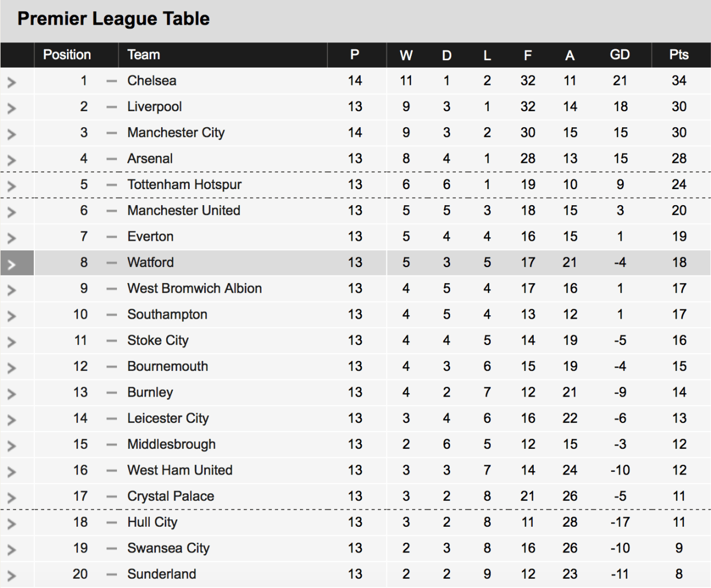Viewport: 711px width, 588px height.
Task: Expand the Stoke City row chevron
Action: (x=11, y=343)
